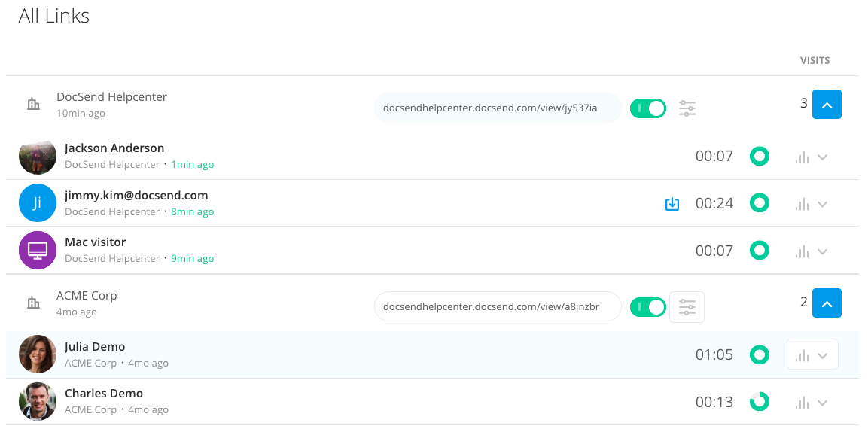Click the 01:05 visit duration
Screen dimensions: 868x429
tap(714, 354)
